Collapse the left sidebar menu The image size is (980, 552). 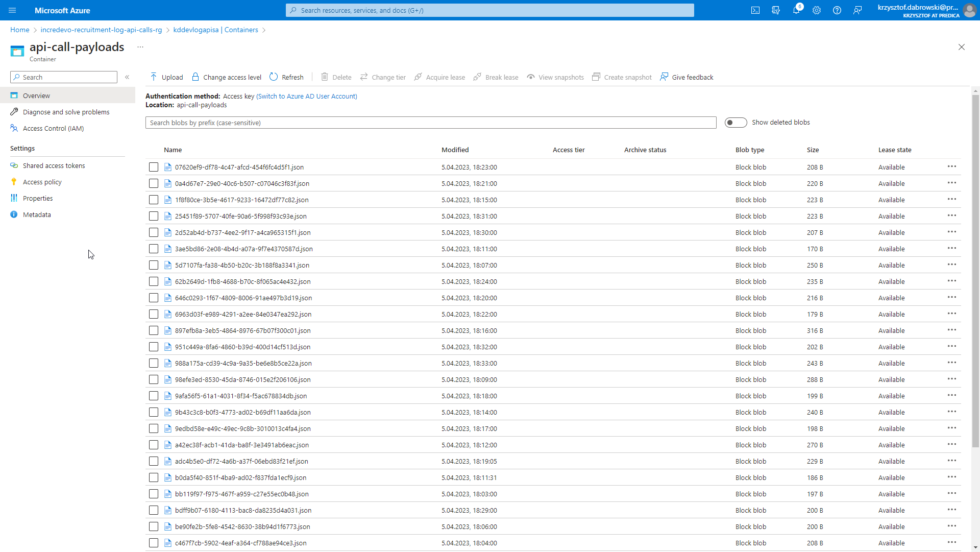coord(127,77)
